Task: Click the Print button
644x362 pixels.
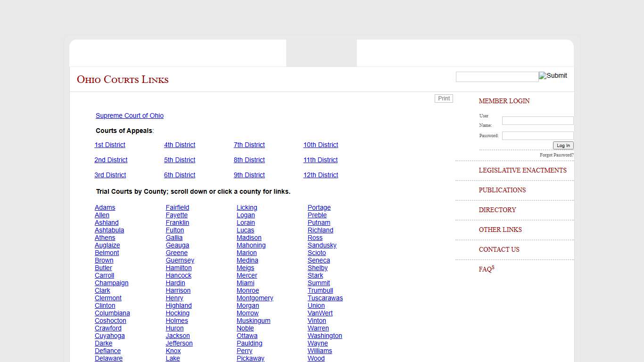Action: 444,99
